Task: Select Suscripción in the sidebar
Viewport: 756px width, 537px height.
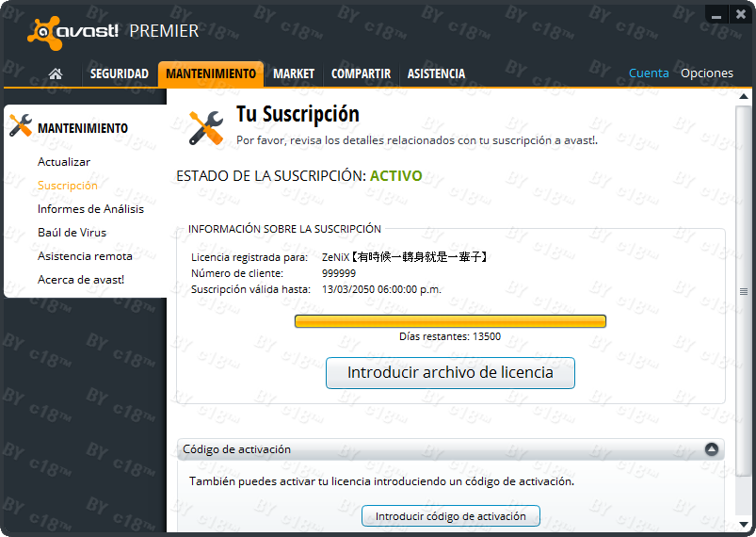Action: click(x=68, y=186)
